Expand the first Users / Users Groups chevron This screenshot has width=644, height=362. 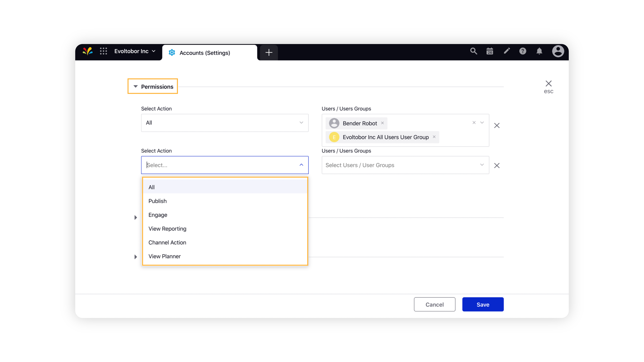coord(482,122)
